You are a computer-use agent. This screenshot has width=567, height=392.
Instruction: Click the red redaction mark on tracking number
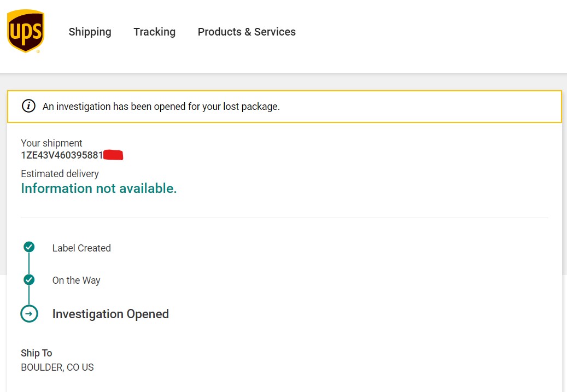(x=113, y=155)
